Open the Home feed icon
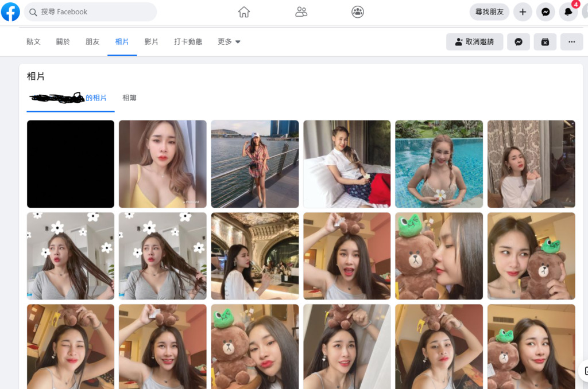Viewport: 588px width, 389px height. [244, 12]
